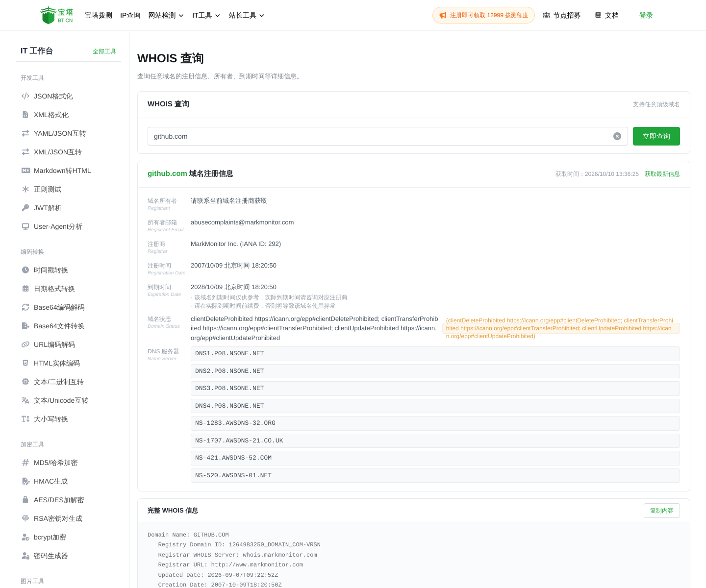Expand the 站长工具 dropdown menu
The width and height of the screenshot is (706, 588).
point(247,15)
